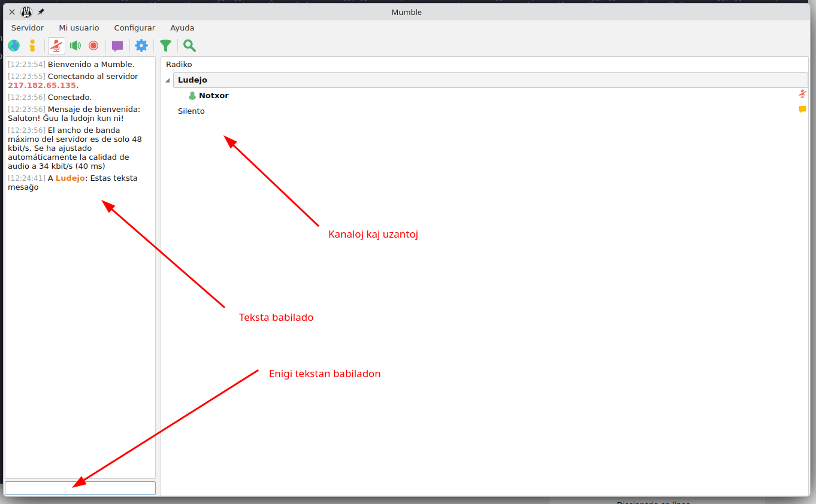
Task: Open the Servidor menu
Action: (x=28, y=28)
